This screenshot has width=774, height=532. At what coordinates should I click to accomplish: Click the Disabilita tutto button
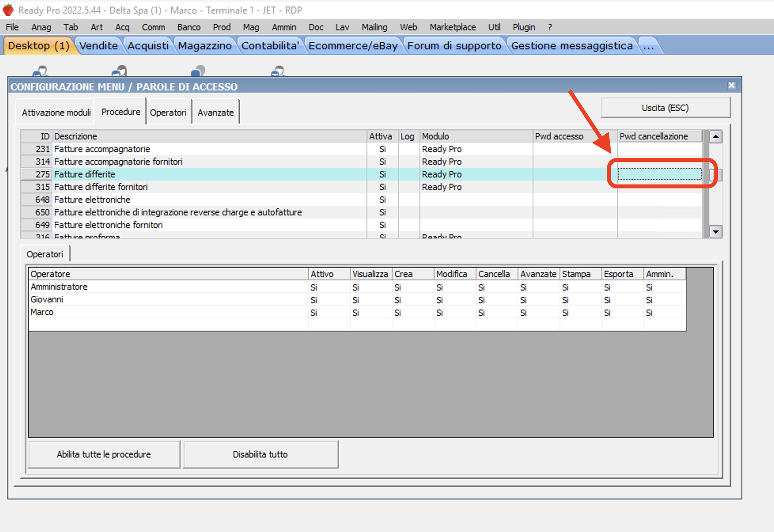tap(260, 454)
